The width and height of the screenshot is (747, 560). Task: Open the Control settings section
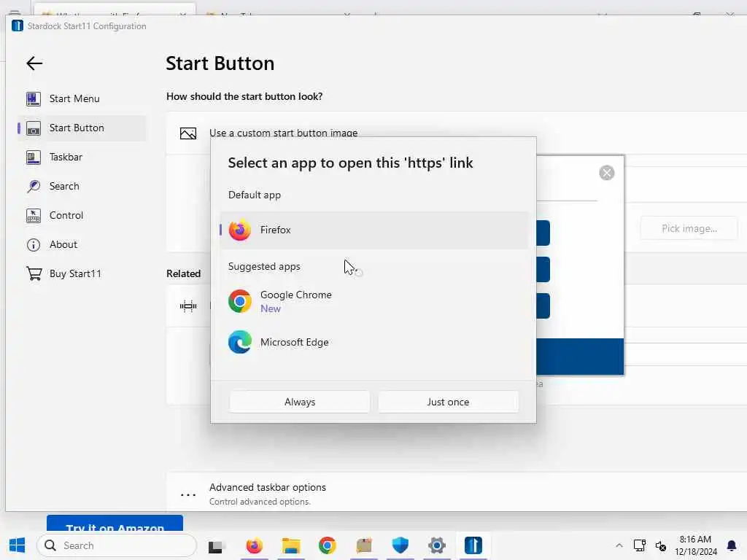click(81, 215)
